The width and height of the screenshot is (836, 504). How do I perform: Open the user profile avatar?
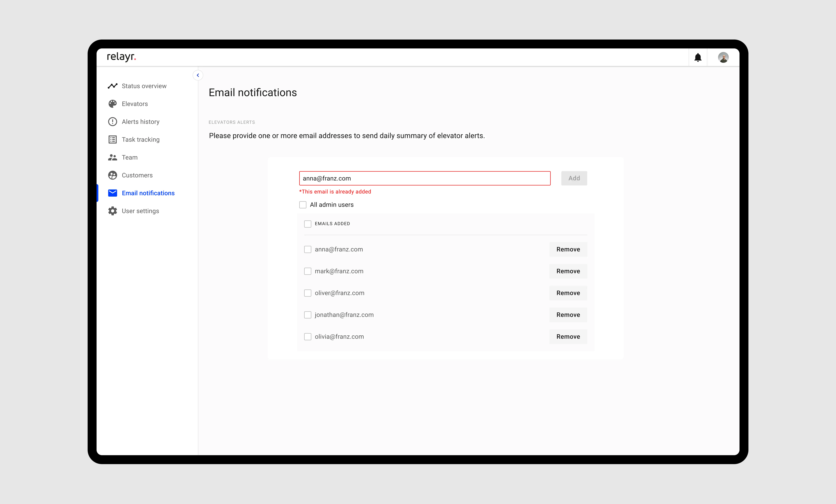click(x=723, y=57)
